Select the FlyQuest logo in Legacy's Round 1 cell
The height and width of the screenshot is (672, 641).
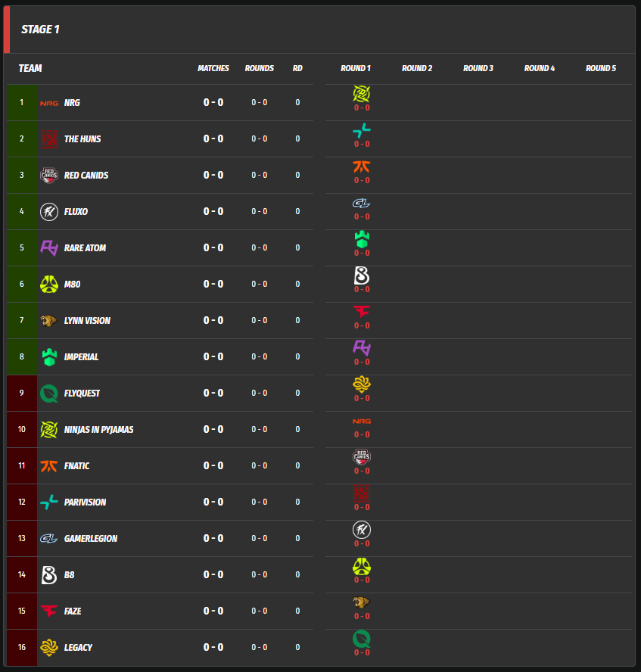tap(362, 639)
